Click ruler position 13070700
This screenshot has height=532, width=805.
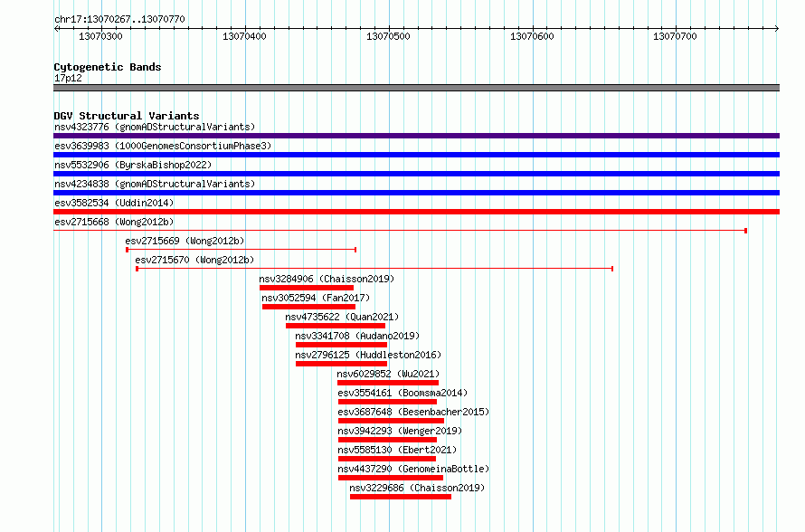tap(675, 36)
